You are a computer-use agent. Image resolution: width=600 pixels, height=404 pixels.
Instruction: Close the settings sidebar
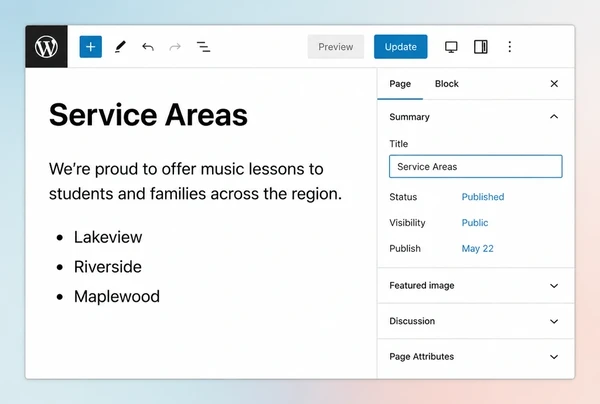(x=554, y=84)
